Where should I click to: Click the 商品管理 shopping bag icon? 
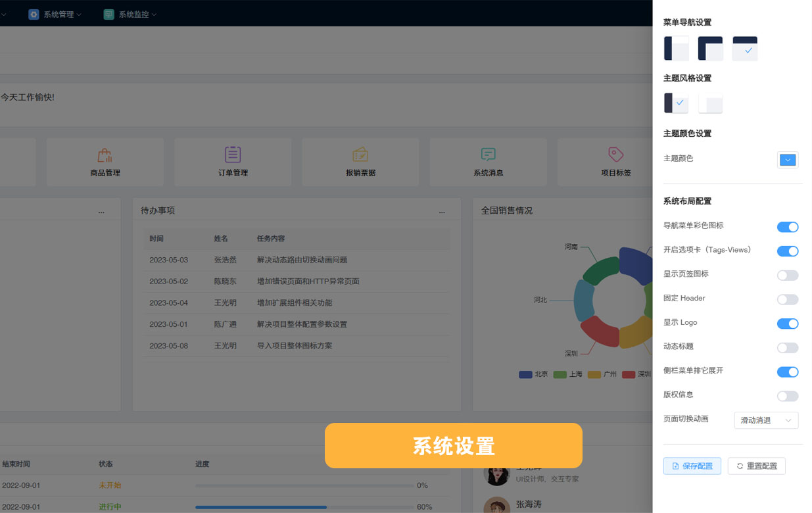point(105,155)
